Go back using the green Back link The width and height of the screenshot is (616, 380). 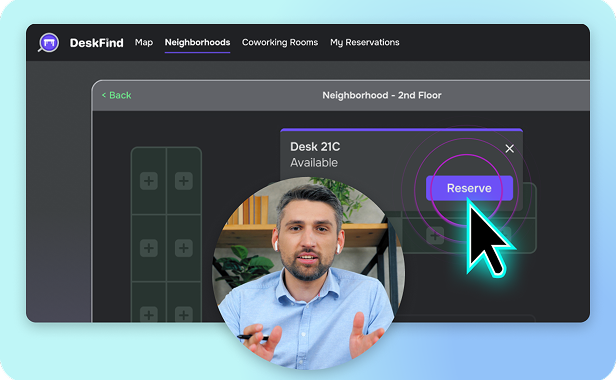[116, 95]
